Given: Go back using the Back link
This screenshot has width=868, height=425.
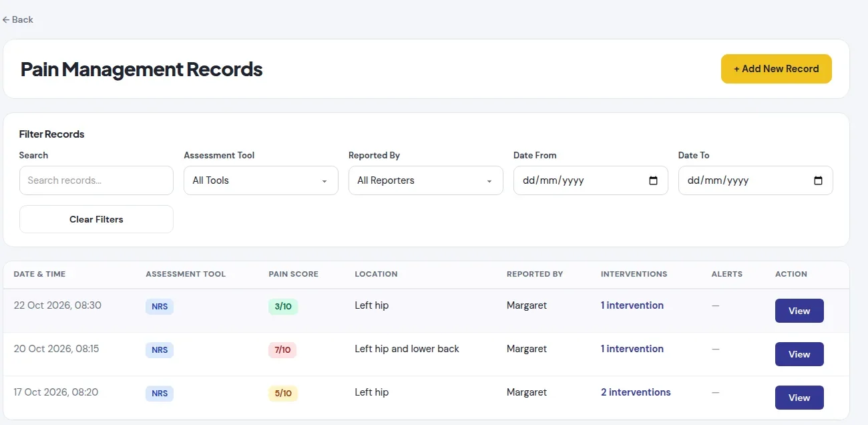Looking at the screenshot, I should [18, 19].
